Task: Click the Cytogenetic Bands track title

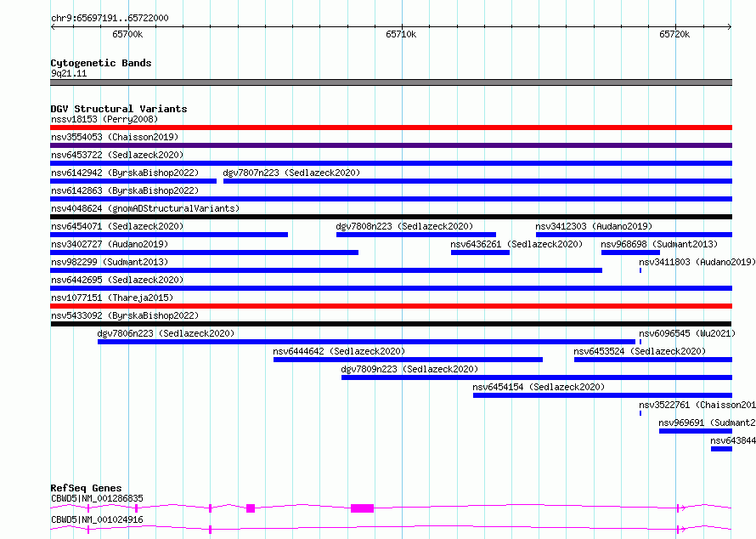Action: point(101,63)
